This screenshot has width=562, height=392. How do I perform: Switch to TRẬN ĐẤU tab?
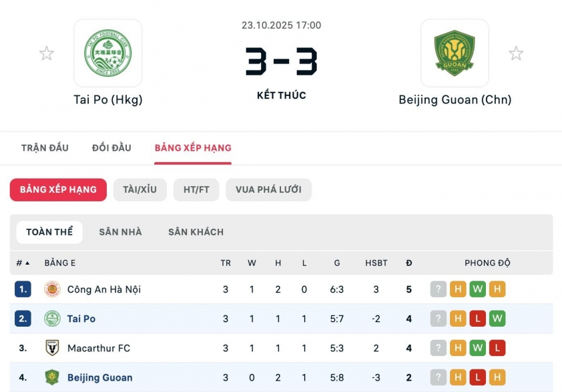(45, 147)
